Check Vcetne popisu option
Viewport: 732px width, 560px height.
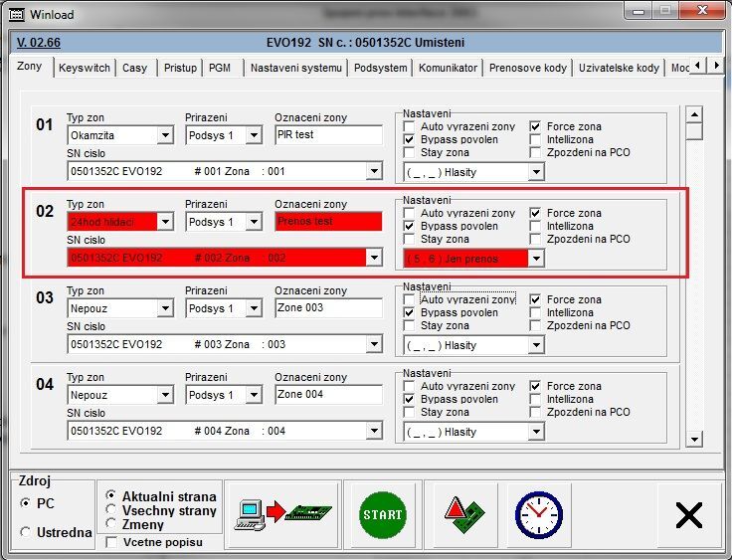click(111, 542)
